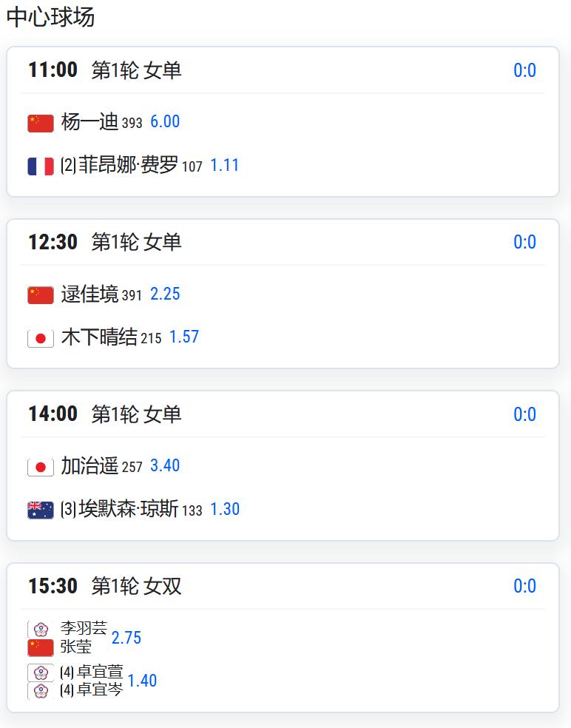The width and height of the screenshot is (571, 728).
Task: Select 1.30 odds for 埃默森·琼斯
Action: [x=225, y=509]
